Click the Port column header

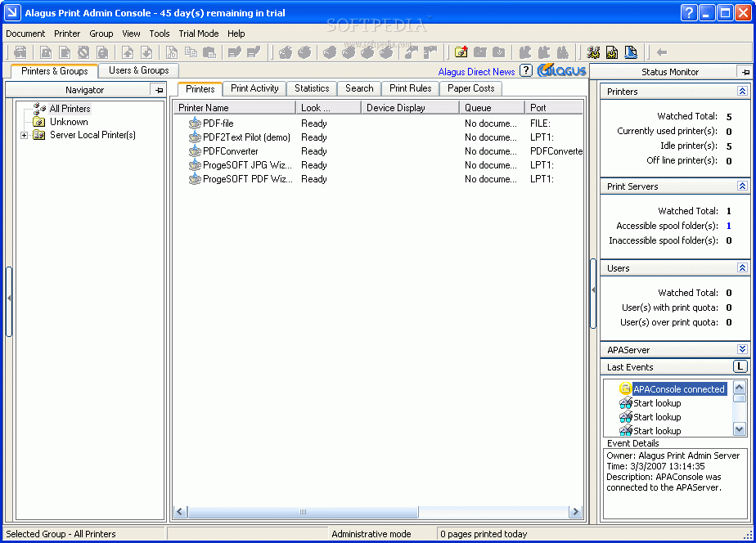554,108
